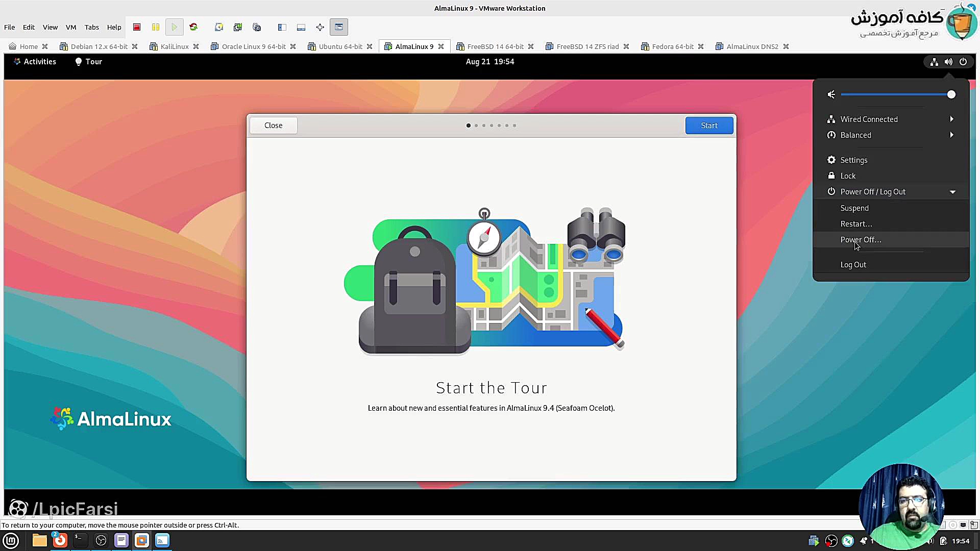The width and height of the screenshot is (980, 551).
Task: Open the Tour app menu in top bar
Action: tap(89, 62)
